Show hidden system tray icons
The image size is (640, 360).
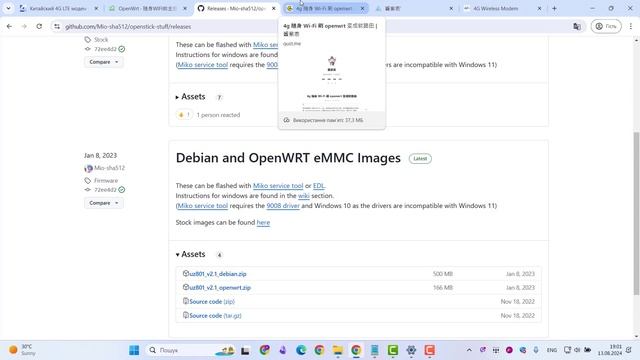coord(469,350)
